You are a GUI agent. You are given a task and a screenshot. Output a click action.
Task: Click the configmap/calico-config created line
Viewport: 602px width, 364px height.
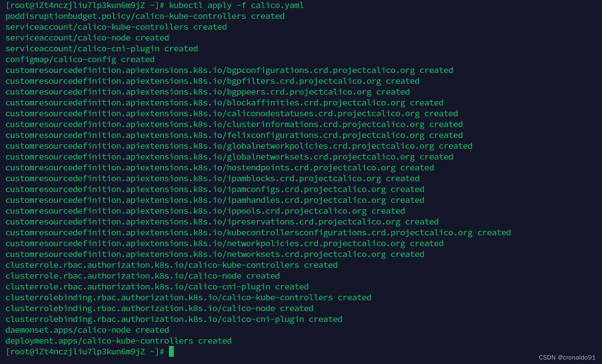click(x=80, y=59)
